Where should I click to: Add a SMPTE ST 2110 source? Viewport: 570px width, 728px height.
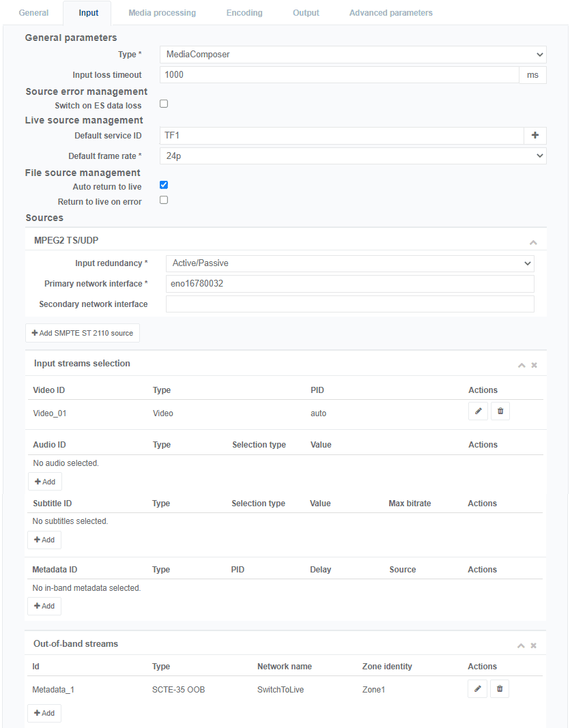(82, 333)
